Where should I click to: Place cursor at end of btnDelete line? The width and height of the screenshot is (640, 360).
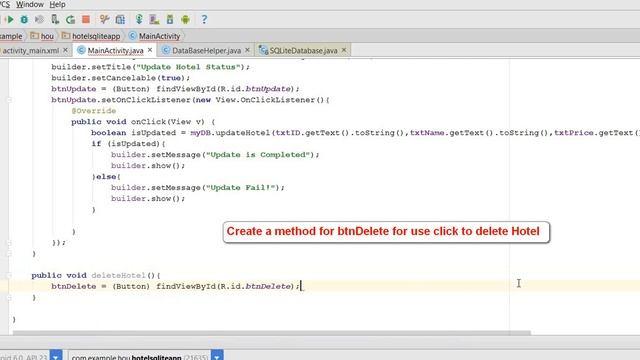pyautogui.click(x=301, y=287)
